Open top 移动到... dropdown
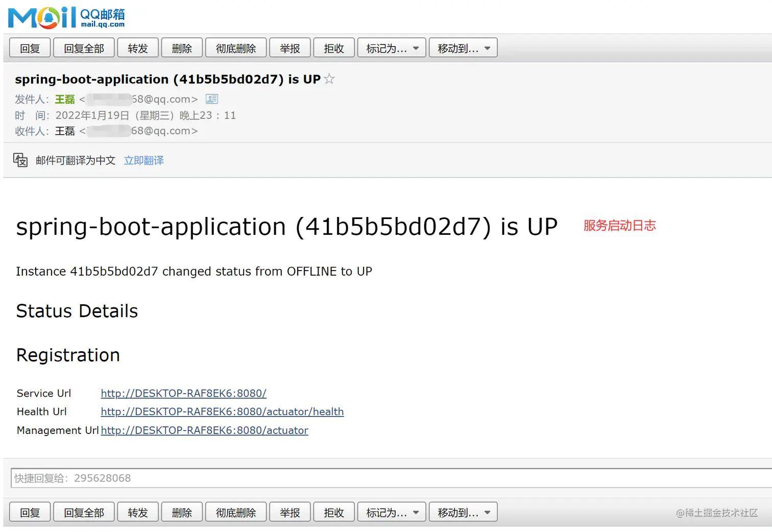The image size is (772, 532). click(x=463, y=48)
